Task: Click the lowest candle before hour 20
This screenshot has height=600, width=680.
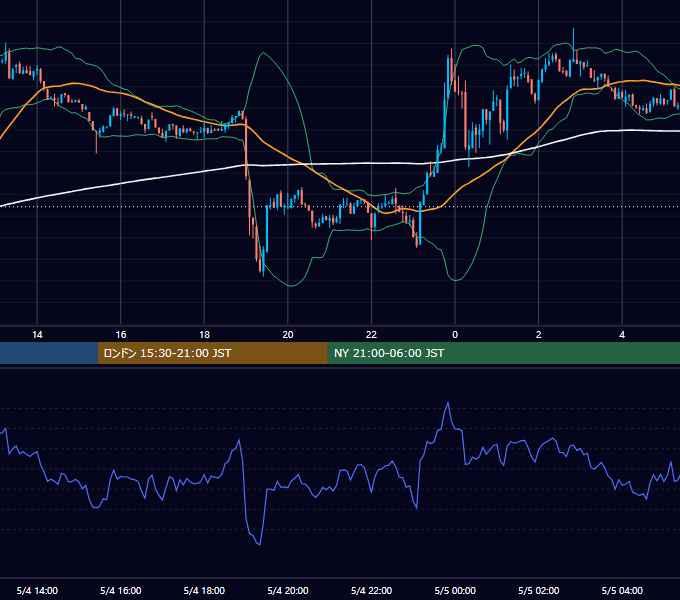Action: pyautogui.click(x=263, y=260)
